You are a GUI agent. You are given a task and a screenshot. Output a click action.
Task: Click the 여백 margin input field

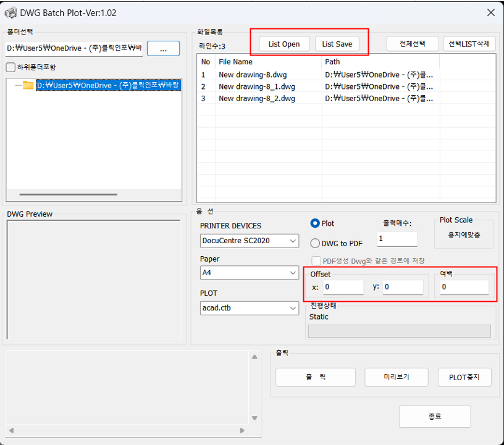pos(464,287)
